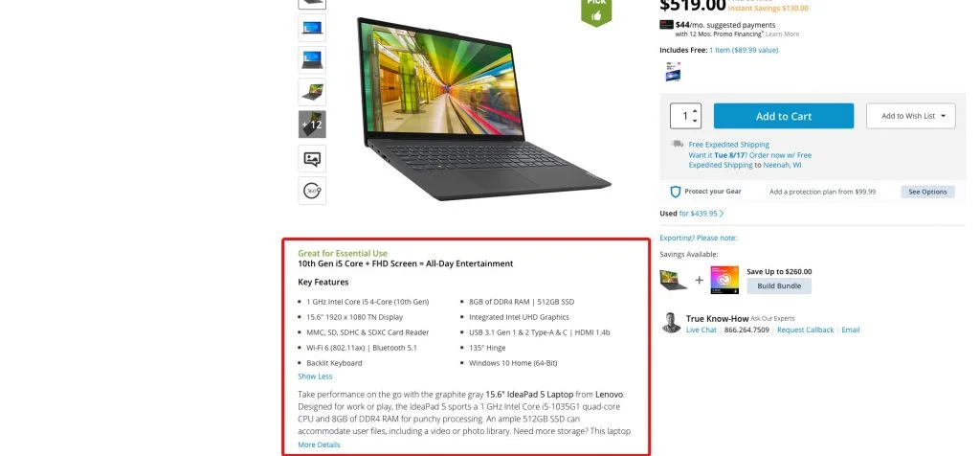Viewport: 980px width, 456px height.
Task: Increase the quantity with the up arrow
Action: (696, 111)
